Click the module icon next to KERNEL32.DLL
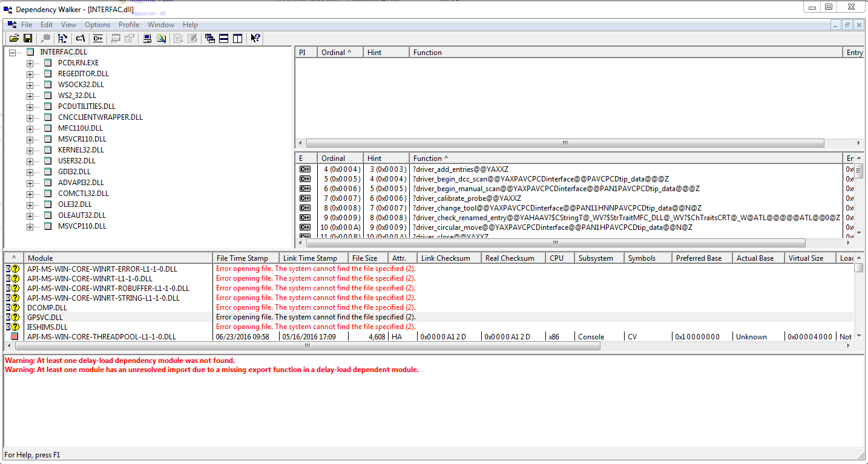The image size is (868, 464). pyautogui.click(x=48, y=150)
